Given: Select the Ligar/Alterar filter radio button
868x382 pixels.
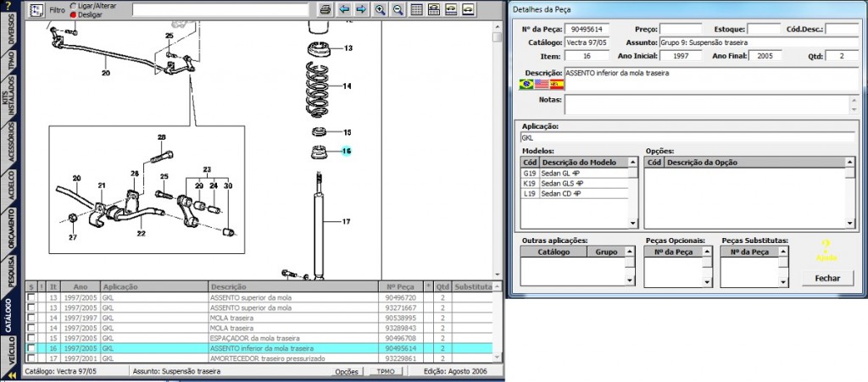Looking at the screenshot, I should tap(74, 6).
